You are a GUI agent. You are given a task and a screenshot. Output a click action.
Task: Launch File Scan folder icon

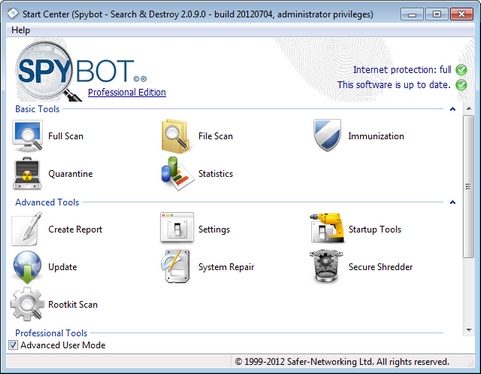click(176, 136)
